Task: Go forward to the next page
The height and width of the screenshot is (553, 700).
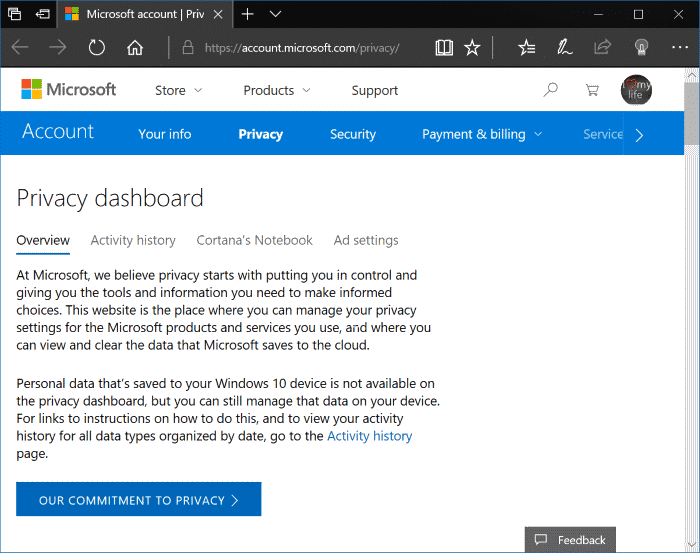Action: coord(58,47)
